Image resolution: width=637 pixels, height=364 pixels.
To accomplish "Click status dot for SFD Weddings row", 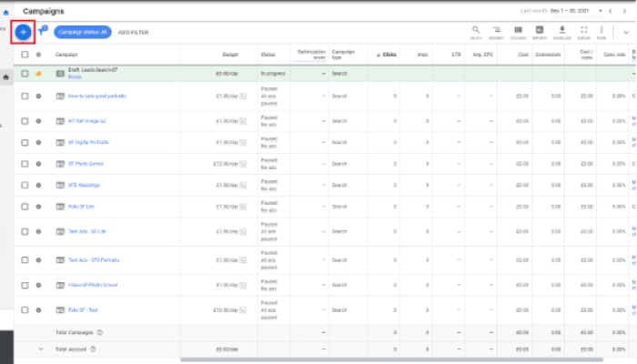I will (x=38, y=186).
